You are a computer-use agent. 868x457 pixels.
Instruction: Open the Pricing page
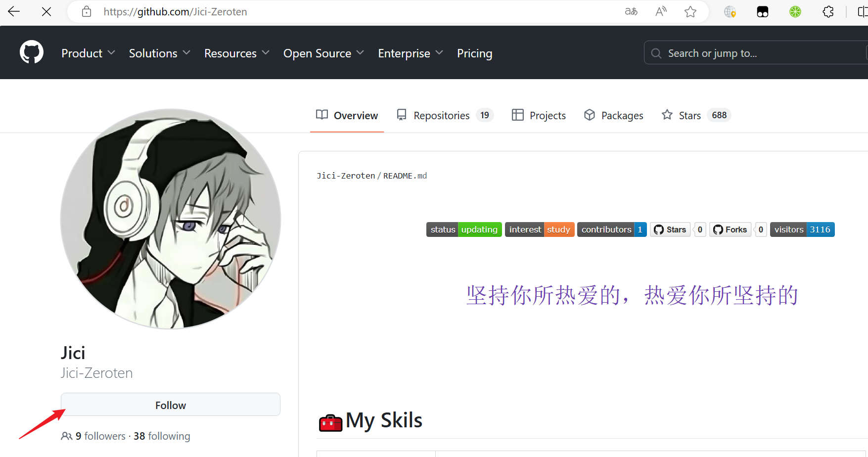pyautogui.click(x=475, y=53)
